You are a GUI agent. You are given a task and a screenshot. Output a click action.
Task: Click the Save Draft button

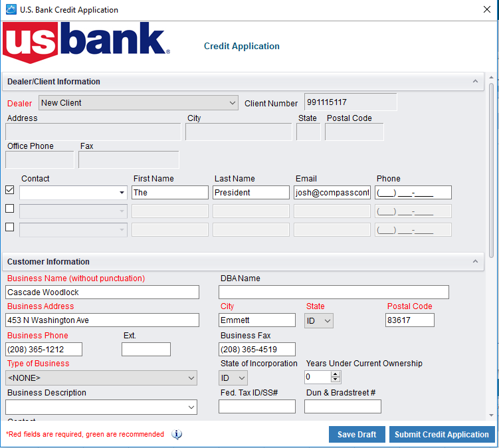357,434
